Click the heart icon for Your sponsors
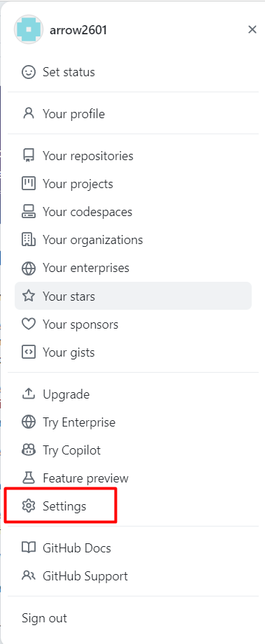 [x=29, y=324]
